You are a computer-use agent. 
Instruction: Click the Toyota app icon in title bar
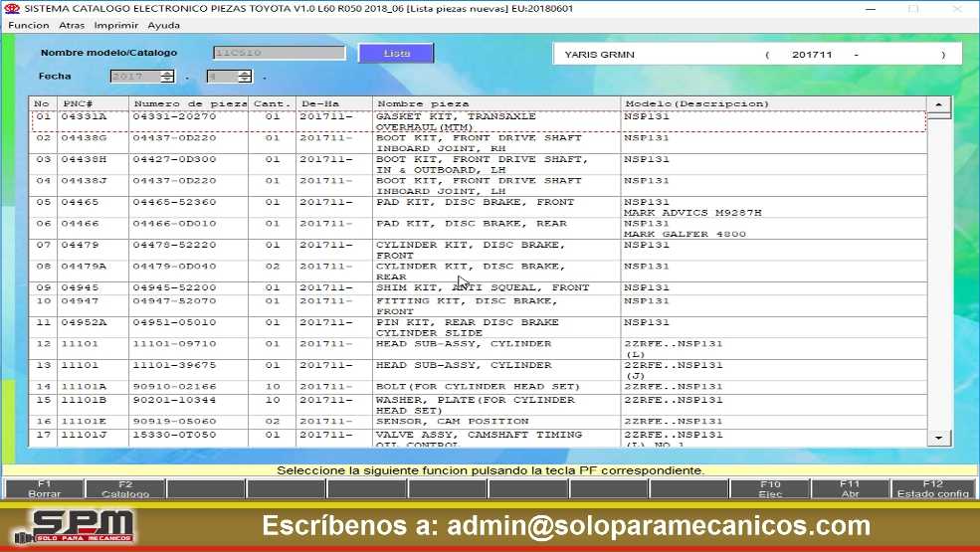12,9
